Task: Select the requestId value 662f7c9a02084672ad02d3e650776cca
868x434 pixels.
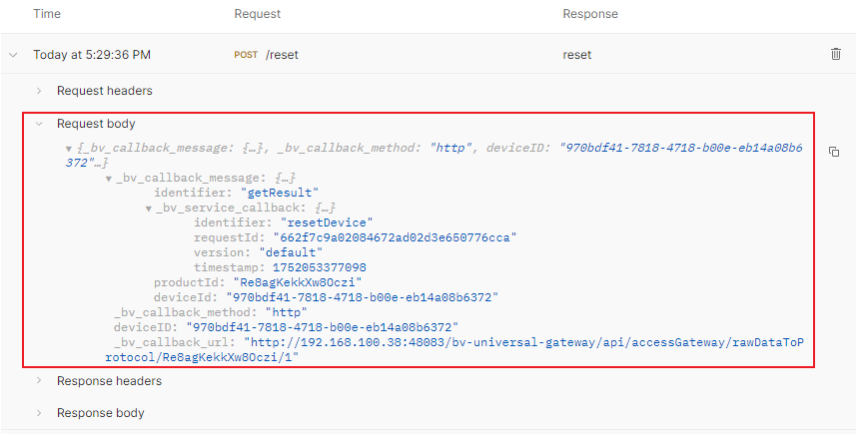Action: (395, 237)
